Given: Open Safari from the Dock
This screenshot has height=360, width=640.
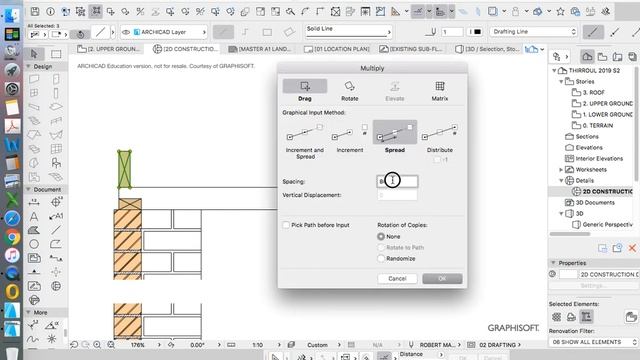Looking at the screenshot, I should (x=12, y=218).
